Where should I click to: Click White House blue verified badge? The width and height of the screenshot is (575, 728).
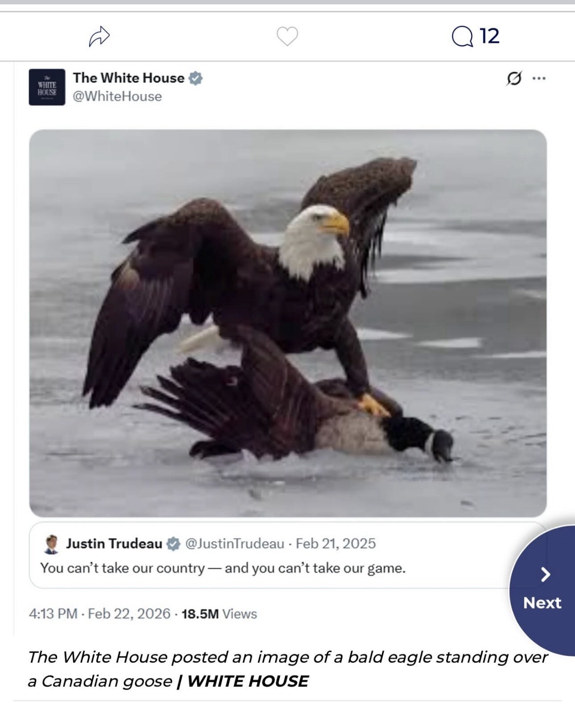(x=196, y=78)
